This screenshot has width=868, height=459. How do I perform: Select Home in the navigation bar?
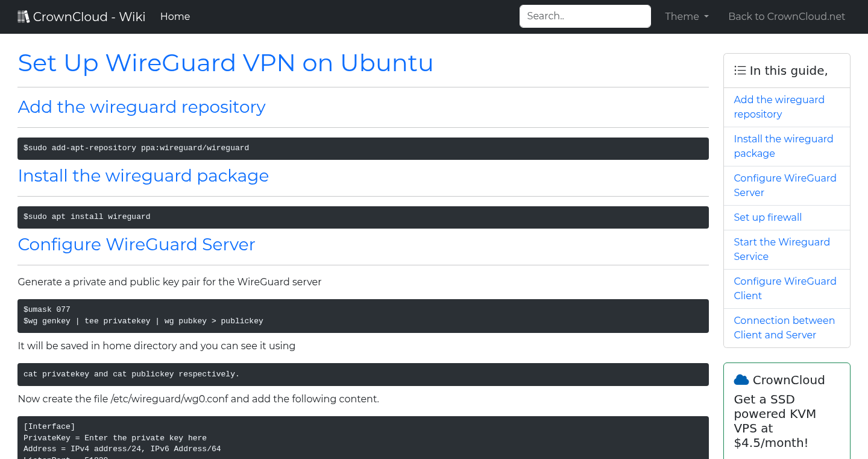(175, 16)
